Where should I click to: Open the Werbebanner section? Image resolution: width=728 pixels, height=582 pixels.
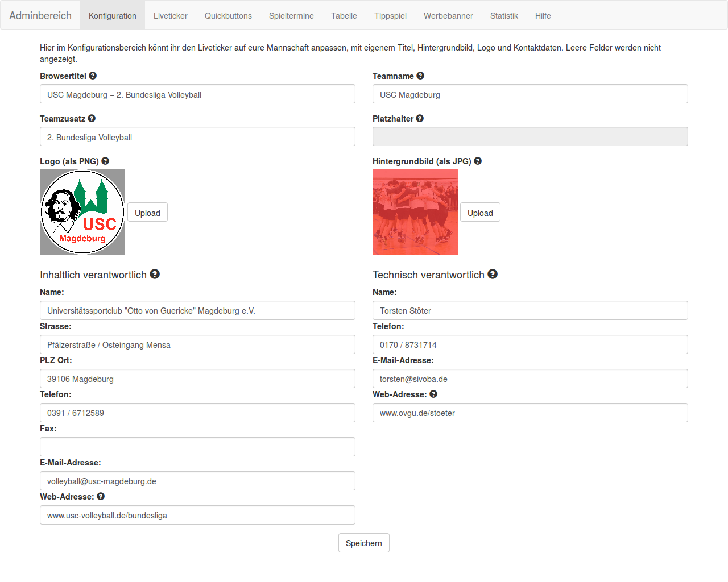coord(448,16)
